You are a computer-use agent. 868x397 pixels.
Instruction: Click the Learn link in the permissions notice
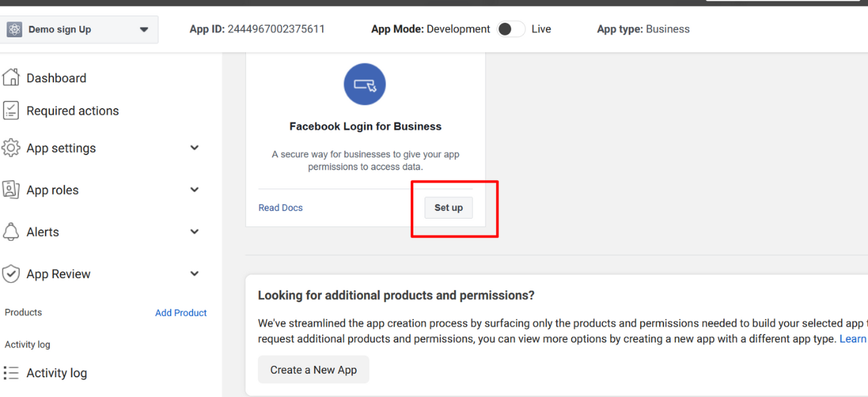click(853, 339)
